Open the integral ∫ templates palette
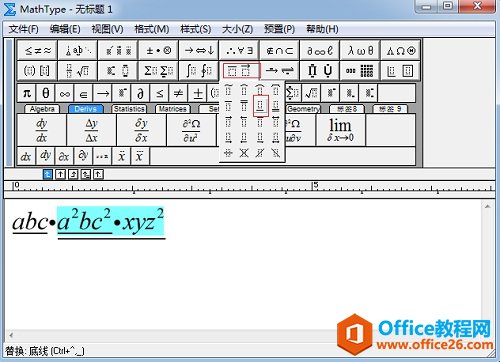This screenshot has height=362, width=500. [x=199, y=70]
